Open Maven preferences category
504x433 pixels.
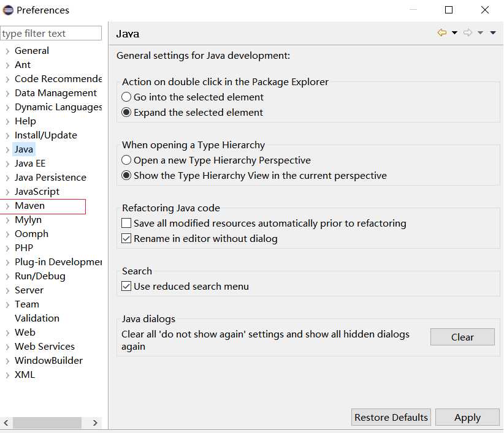tap(29, 205)
